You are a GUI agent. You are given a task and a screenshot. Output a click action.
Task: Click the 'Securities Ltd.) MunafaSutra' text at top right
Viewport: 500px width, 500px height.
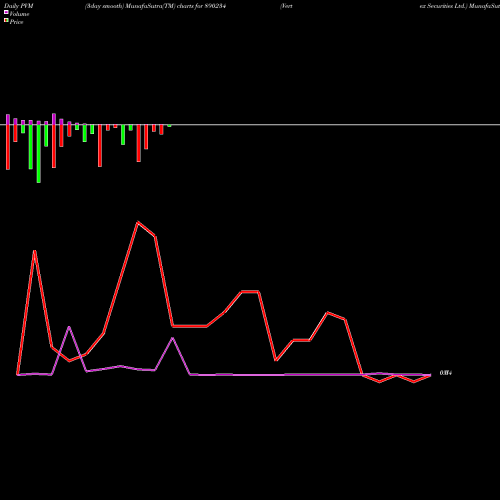[x=463, y=6]
